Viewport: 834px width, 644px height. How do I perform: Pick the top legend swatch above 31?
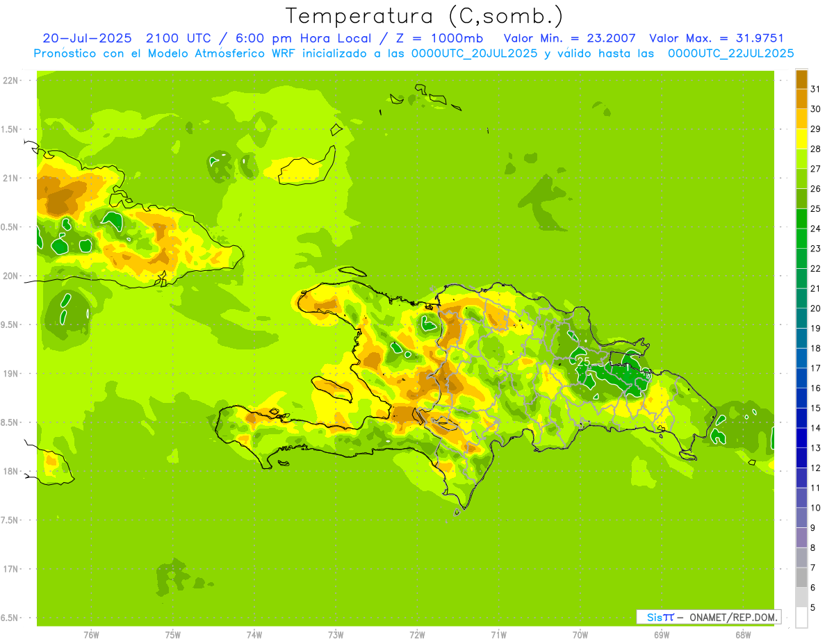click(801, 79)
